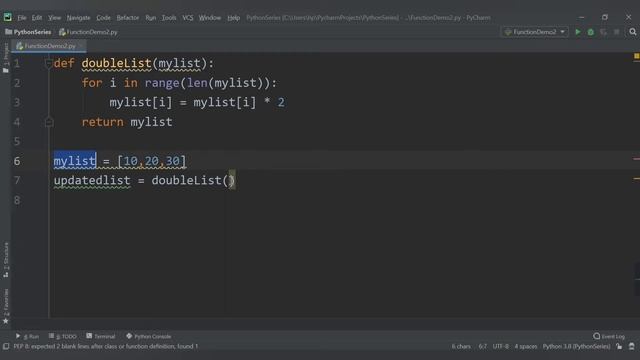The width and height of the screenshot is (640, 360).
Task: Select FunctionDemo2.py breadcrumb item
Action: [x=88, y=32]
